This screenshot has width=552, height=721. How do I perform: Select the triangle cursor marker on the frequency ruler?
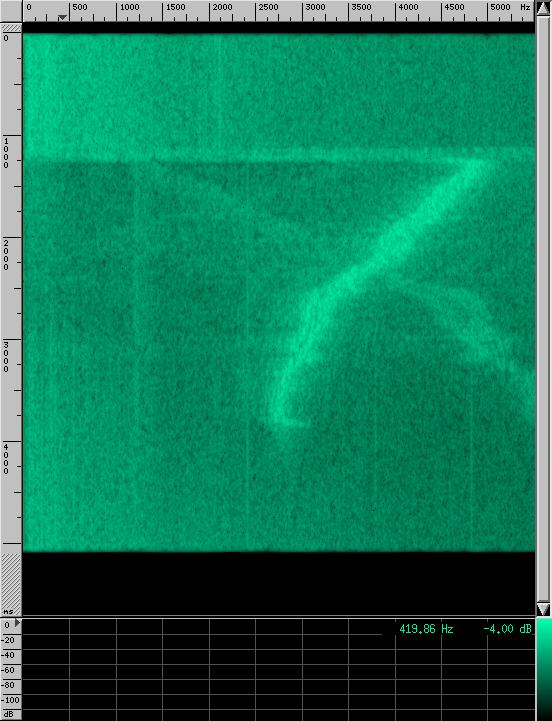63,17
